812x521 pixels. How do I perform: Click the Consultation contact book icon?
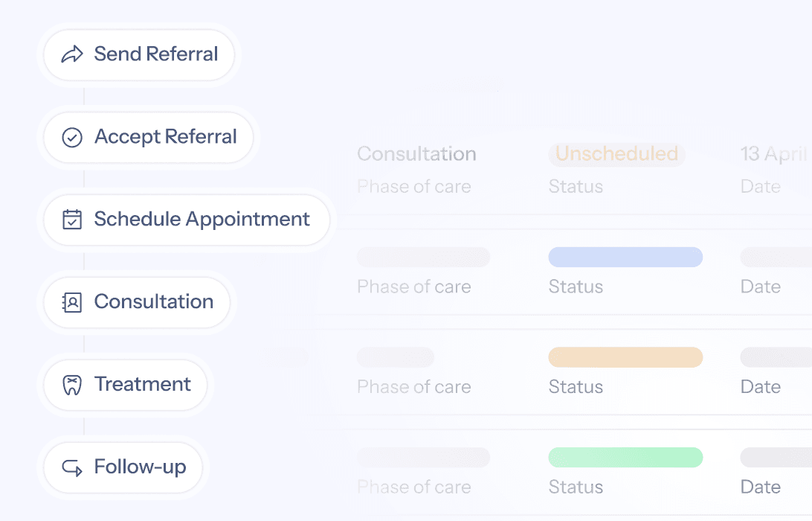[72, 302]
